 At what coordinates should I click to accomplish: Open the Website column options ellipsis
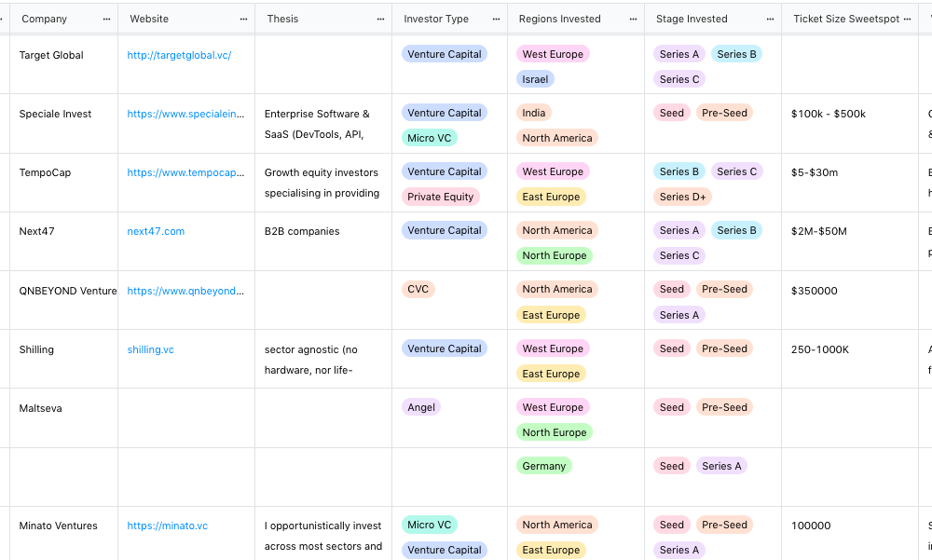243,19
